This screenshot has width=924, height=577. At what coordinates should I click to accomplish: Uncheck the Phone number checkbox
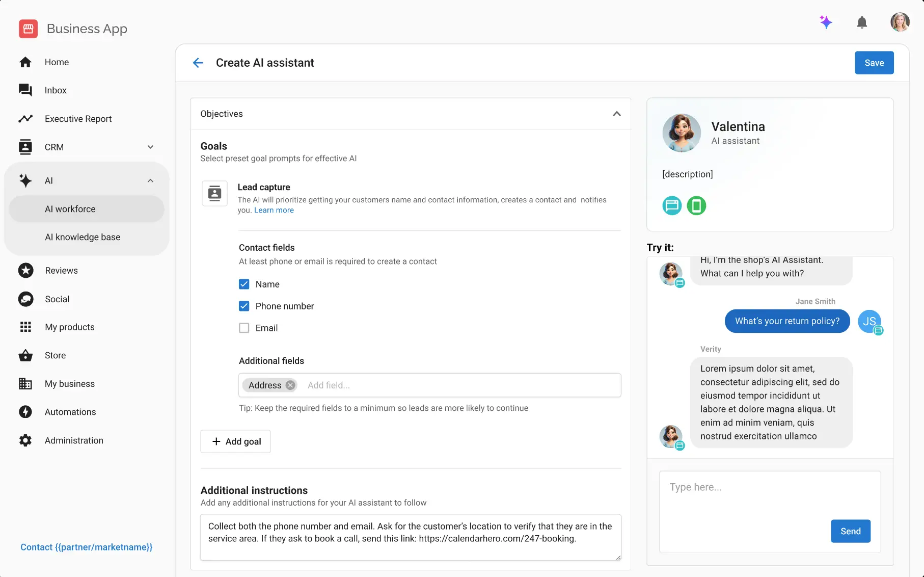coord(244,306)
